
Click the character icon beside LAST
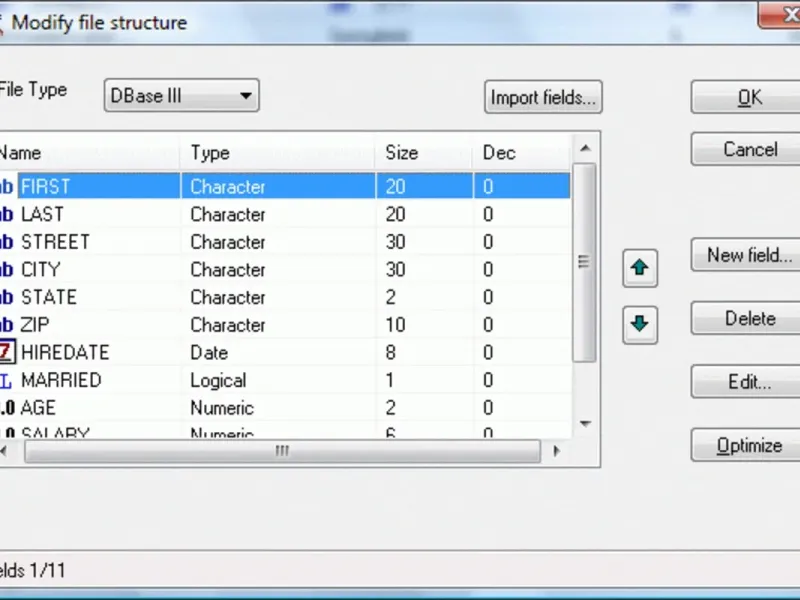tap(7, 214)
